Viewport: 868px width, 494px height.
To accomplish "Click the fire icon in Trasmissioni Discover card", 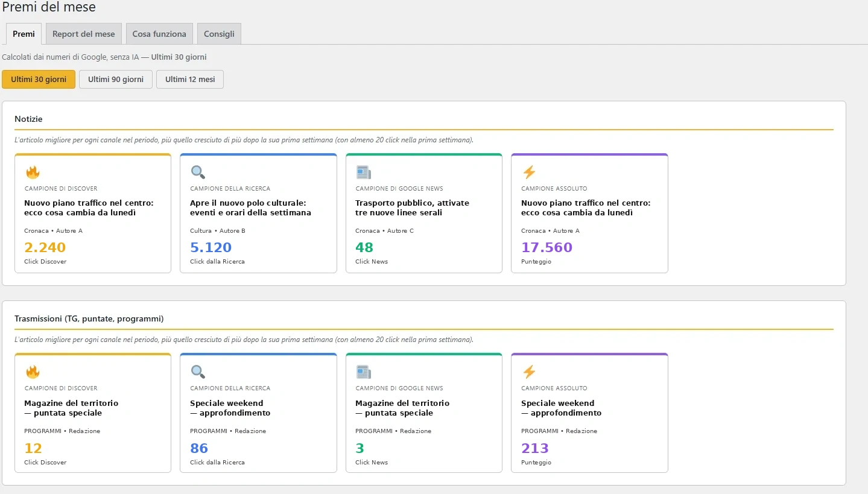I will 33,372.
